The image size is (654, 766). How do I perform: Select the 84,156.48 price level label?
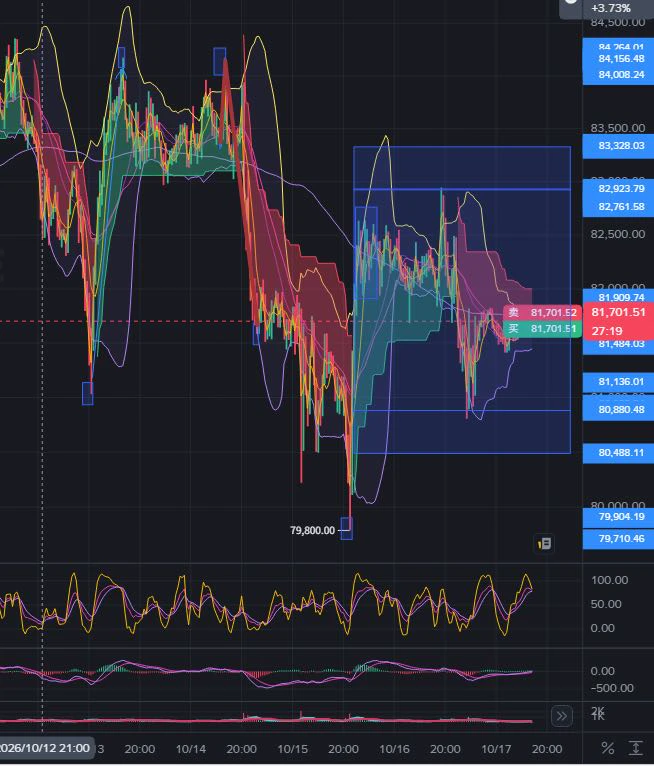(621, 59)
